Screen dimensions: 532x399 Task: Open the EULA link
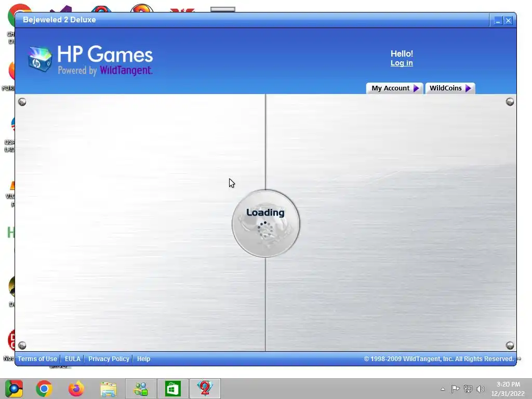pos(73,358)
